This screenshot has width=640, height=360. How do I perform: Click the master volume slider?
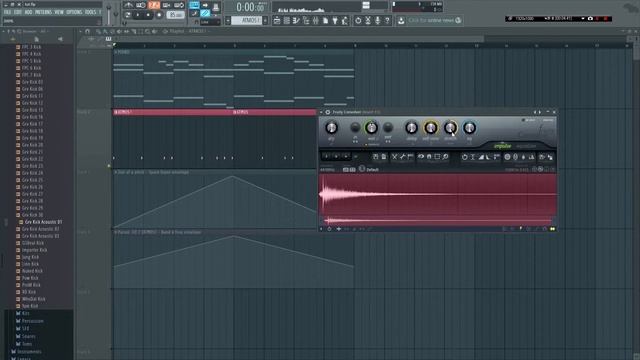(109, 14)
